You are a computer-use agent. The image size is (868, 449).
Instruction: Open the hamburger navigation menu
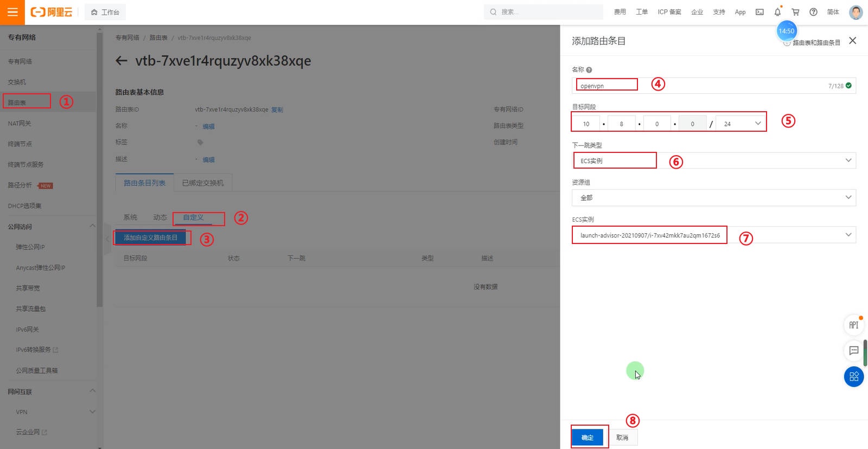pos(12,12)
